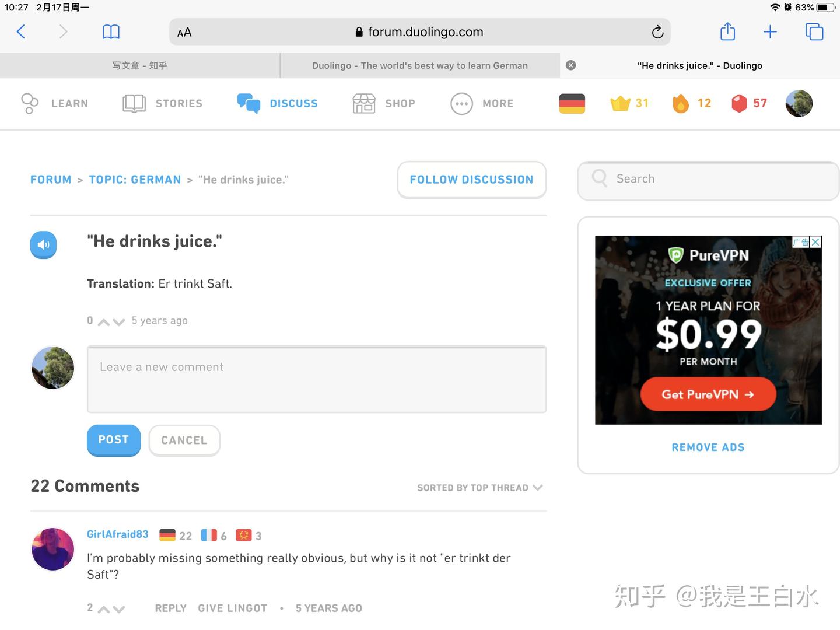This screenshot has width=840, height=630.
Task: Reply to GirlAfraid83's comment
Action: [170, 608]
